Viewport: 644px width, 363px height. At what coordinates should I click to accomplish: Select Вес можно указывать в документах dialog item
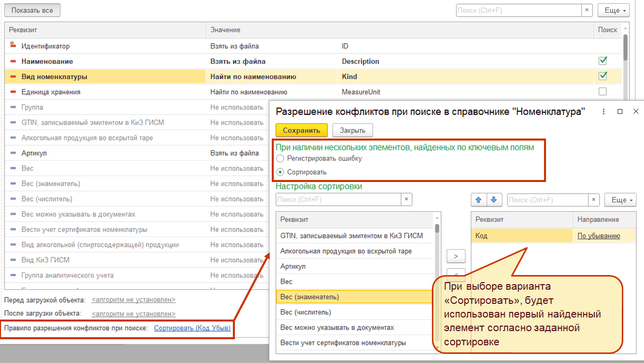355,327
